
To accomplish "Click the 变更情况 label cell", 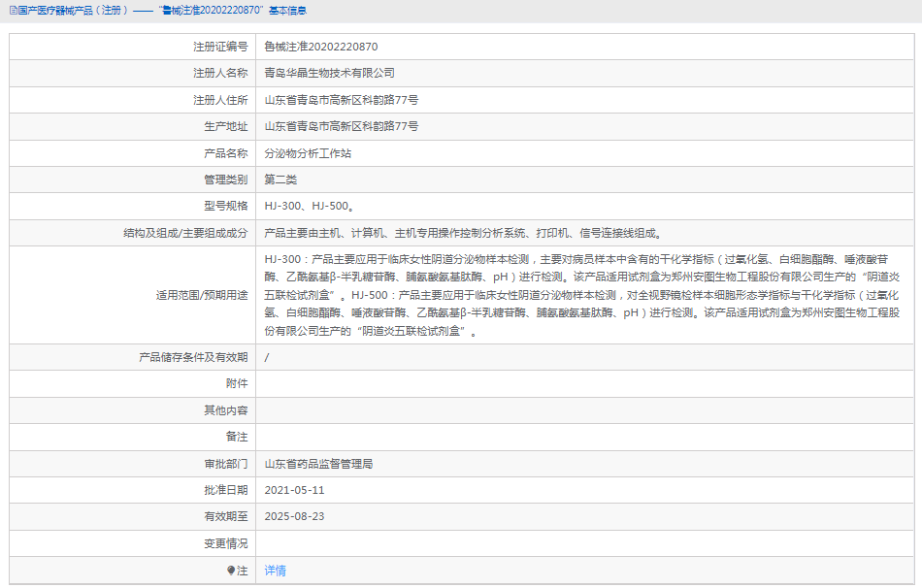I will tap(133, 543).
